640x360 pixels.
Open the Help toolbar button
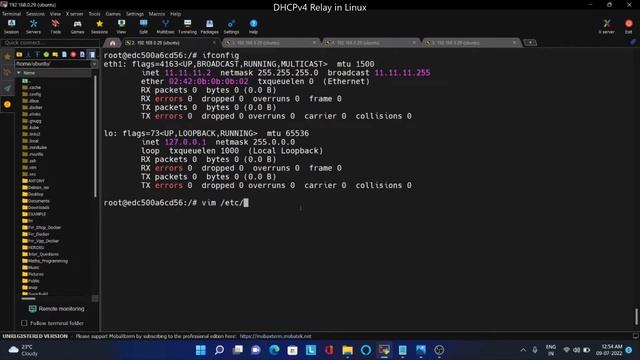pyautogui.click(x=253, y=27)
